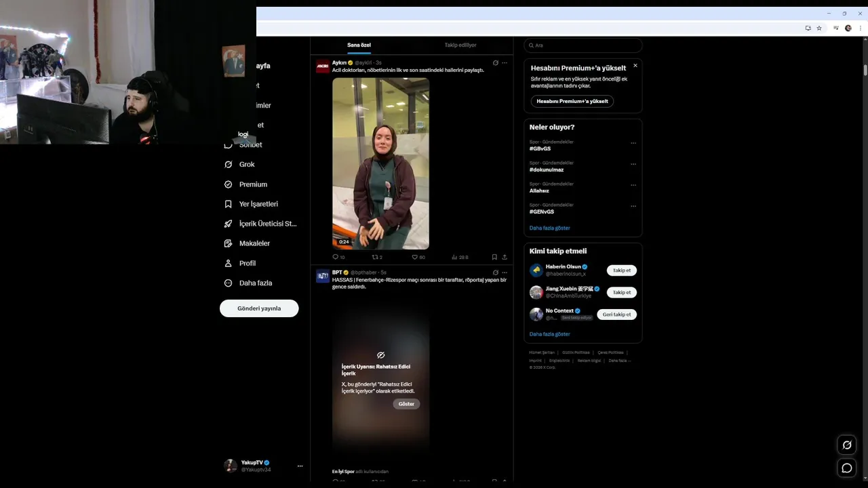Open Jiang Xuebin profile avatar

(x=536, y=292)
